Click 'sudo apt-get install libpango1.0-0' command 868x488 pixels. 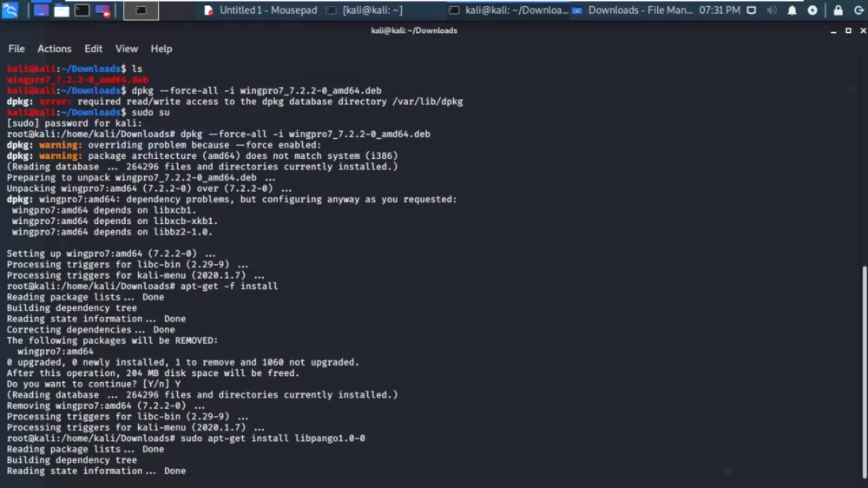click(x=273, y=439)
